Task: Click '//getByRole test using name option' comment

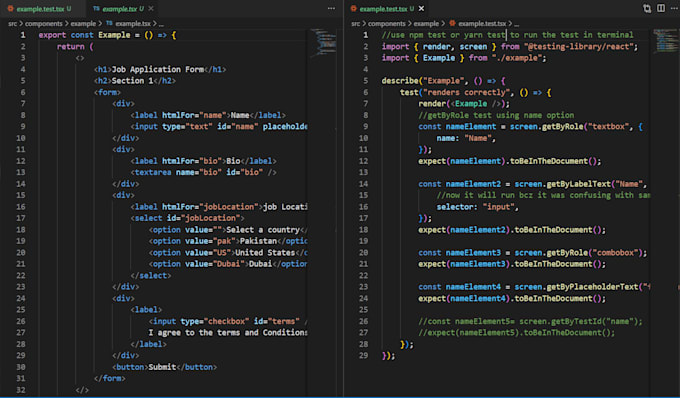Action: (496, 115)
